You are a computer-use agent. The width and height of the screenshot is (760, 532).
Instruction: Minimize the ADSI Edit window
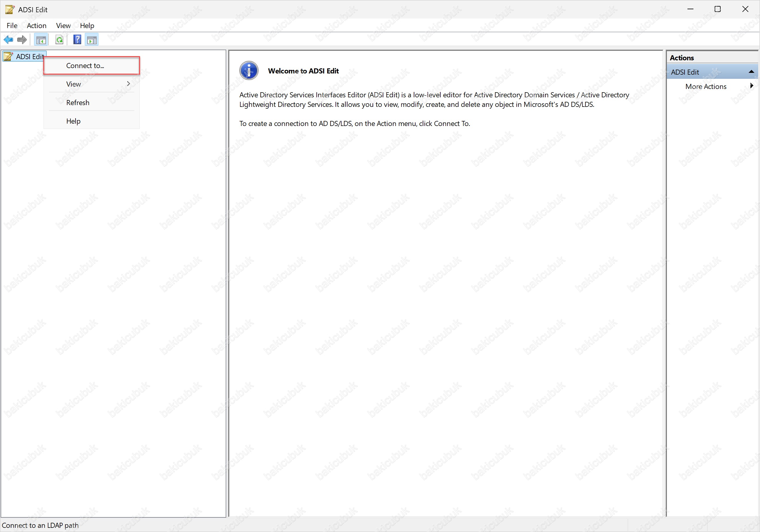[690, 9]
